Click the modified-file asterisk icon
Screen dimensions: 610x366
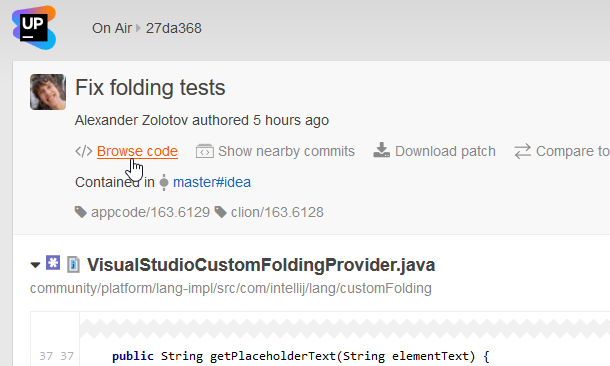53,263
